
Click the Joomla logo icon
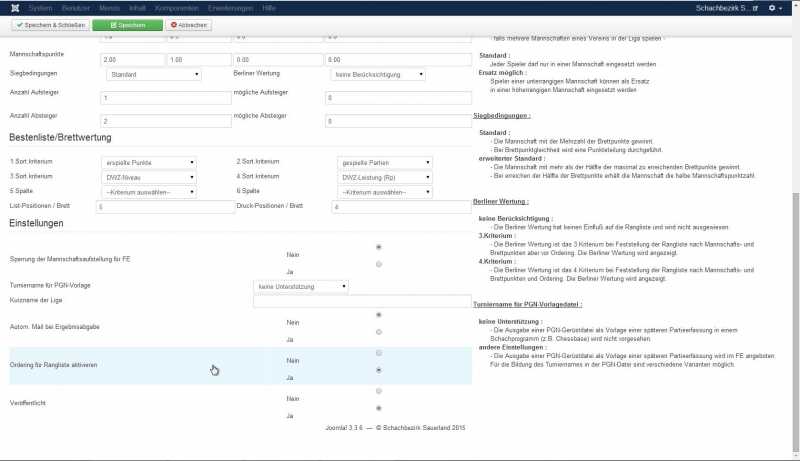9,7
